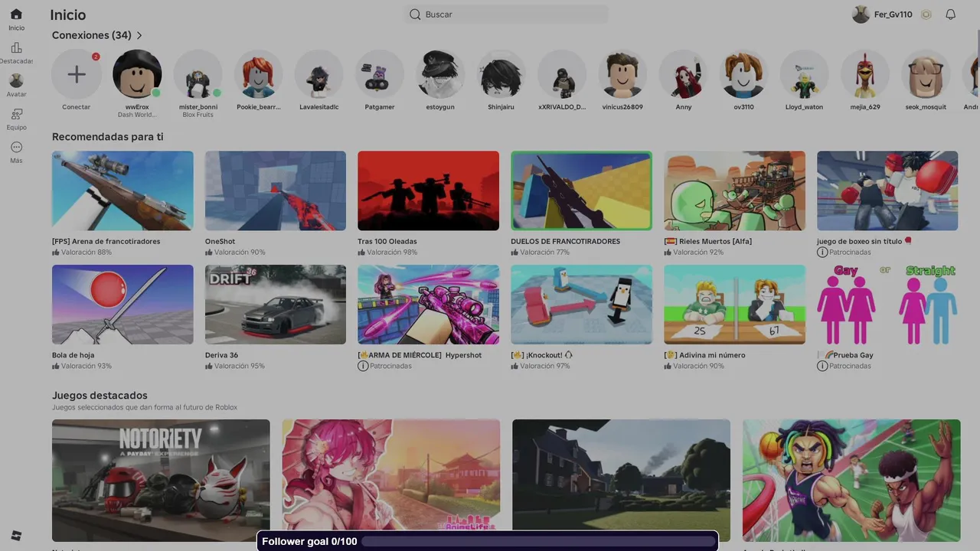Open ¡Knockout! penguin game thumbnail

582,305
